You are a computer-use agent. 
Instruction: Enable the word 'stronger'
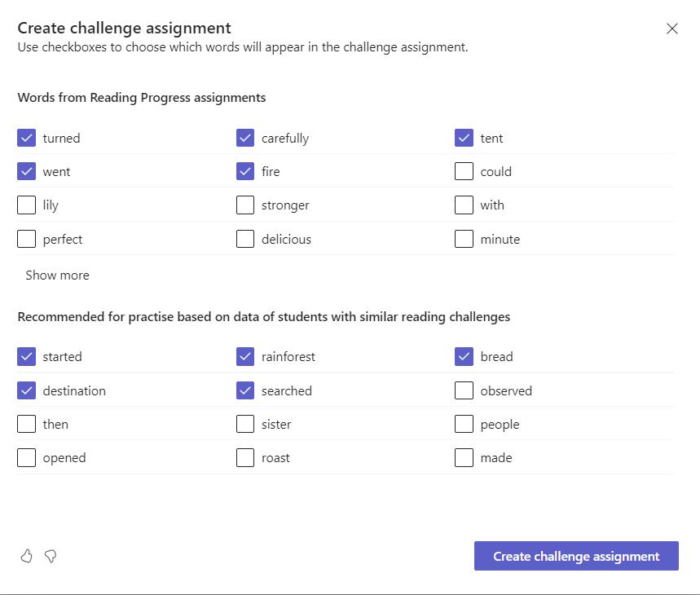245,205
